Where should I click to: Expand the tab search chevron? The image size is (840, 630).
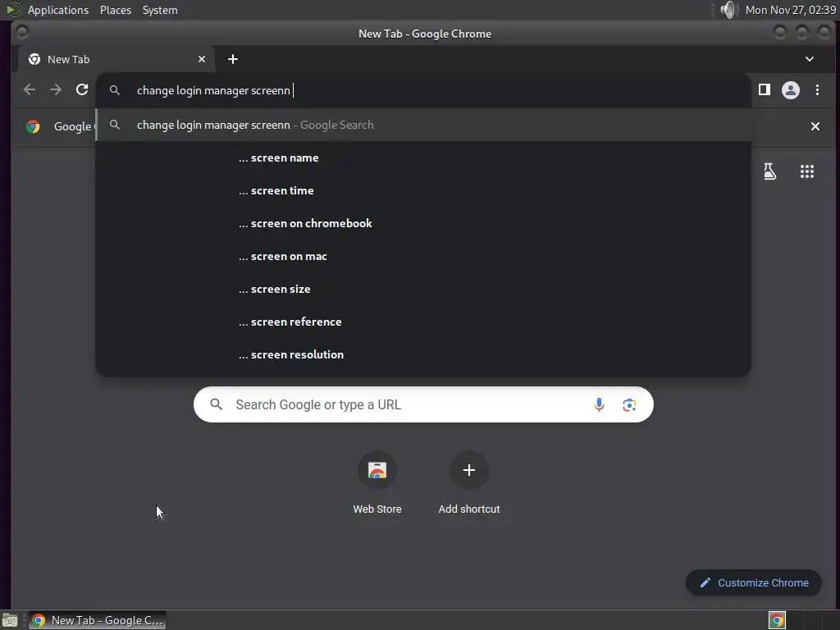[810, 59]
